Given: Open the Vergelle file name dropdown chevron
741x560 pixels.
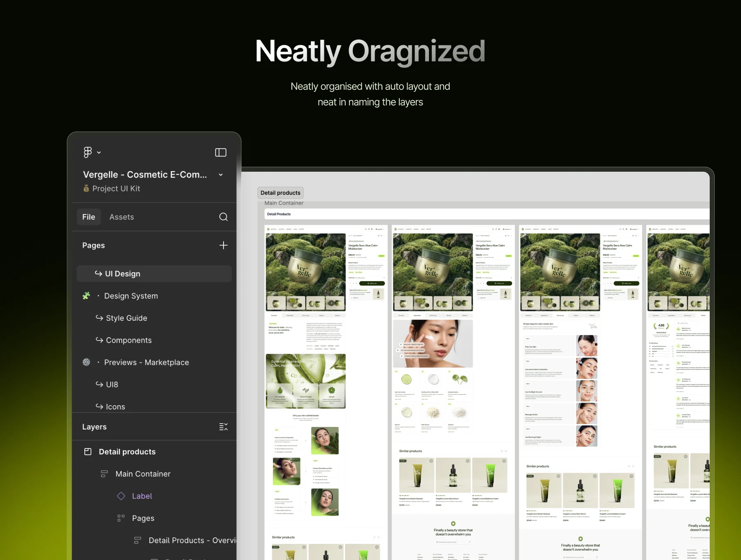Looking at the screenshot, I should point(221,175).
